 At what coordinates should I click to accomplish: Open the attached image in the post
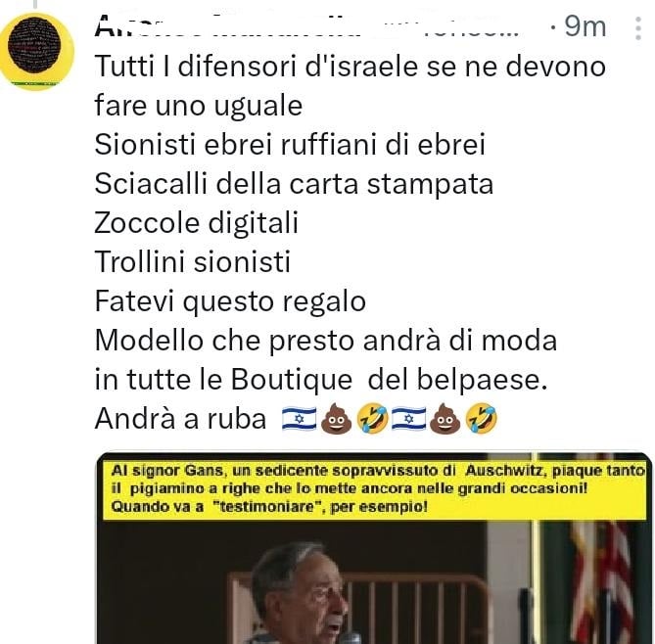(x=374, y=548)
